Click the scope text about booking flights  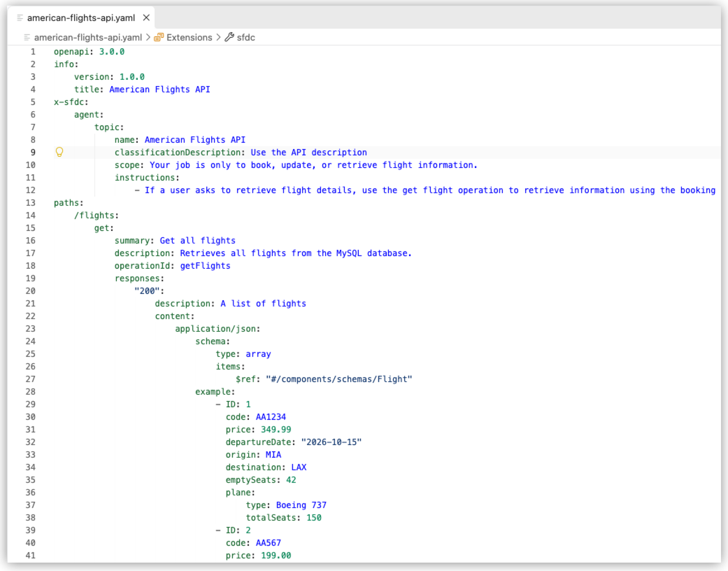pyautogui.click(x=314, y=165)
